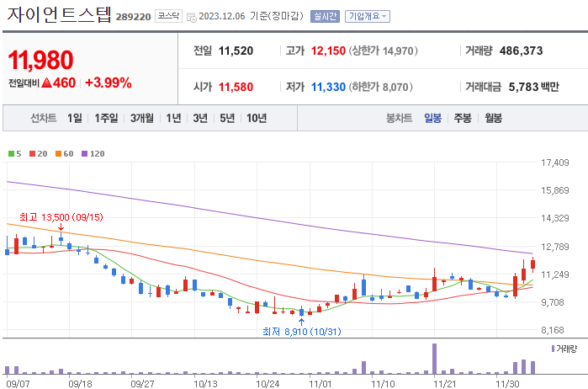
Task: Click the 저가 value 11,330
Action: pyautogui.click(x=328, y=87)
